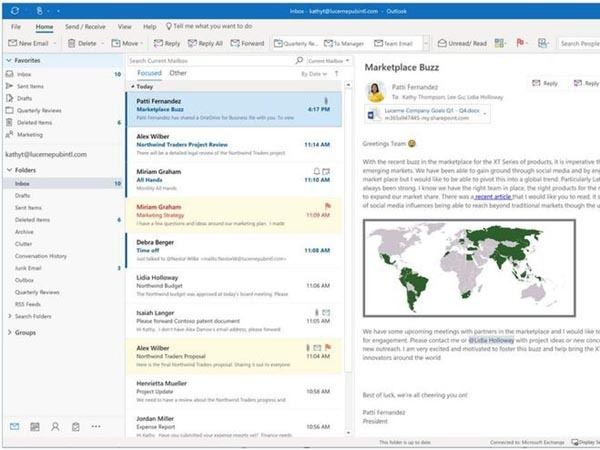600x450 pixels.
Task: Open the By Date sort dropdown
Action: coord(314,74)
